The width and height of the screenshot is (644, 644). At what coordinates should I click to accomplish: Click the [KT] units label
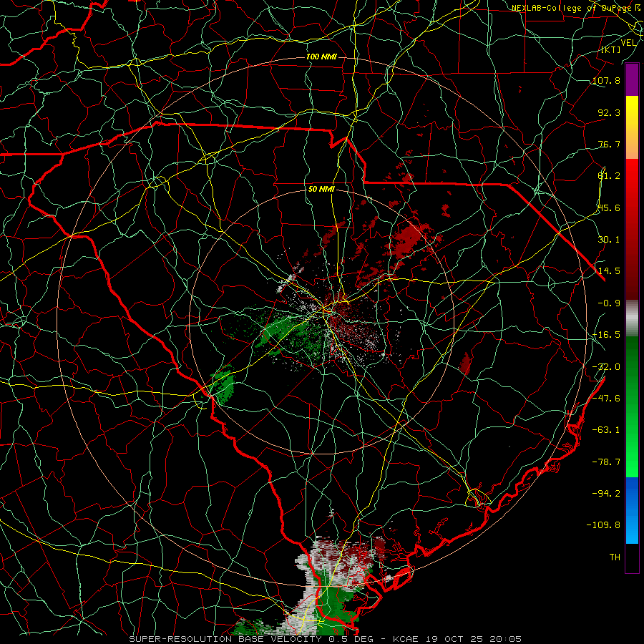611,49
